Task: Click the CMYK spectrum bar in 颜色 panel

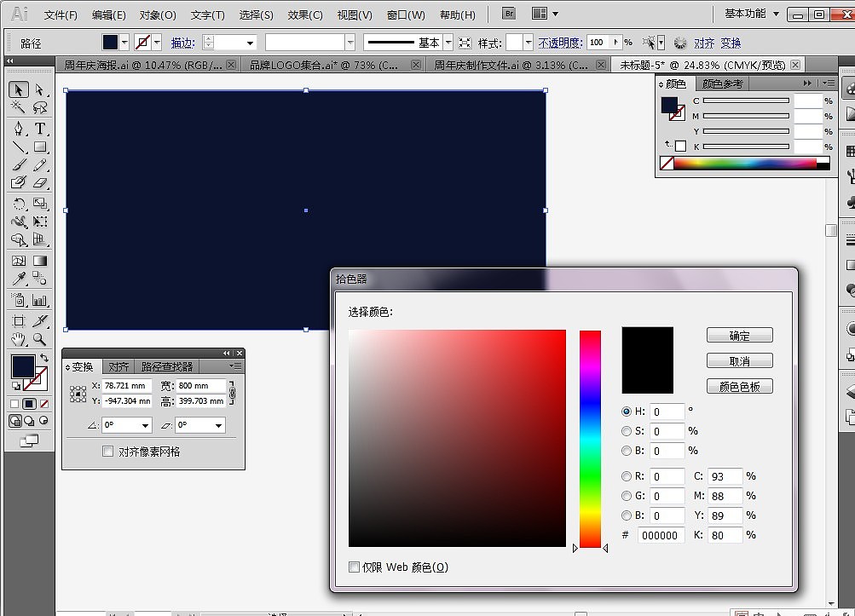Action: coord(745,163)
